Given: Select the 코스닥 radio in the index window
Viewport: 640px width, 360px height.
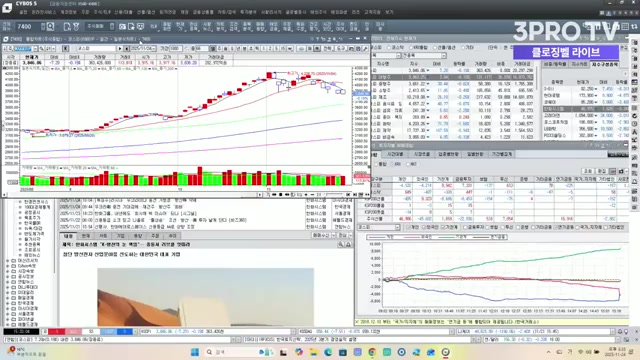Looking at the screenshot, I should pos(389,48).
